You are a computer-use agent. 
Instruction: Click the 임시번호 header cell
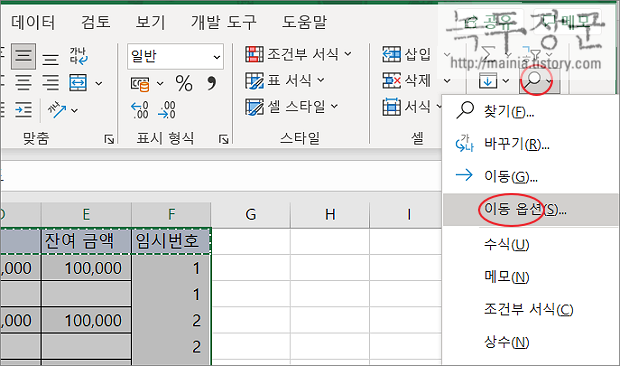coord(171,241)
